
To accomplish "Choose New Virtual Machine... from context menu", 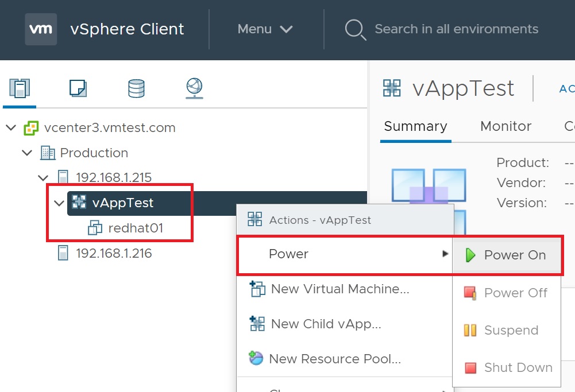I will (x=345, y=289).
